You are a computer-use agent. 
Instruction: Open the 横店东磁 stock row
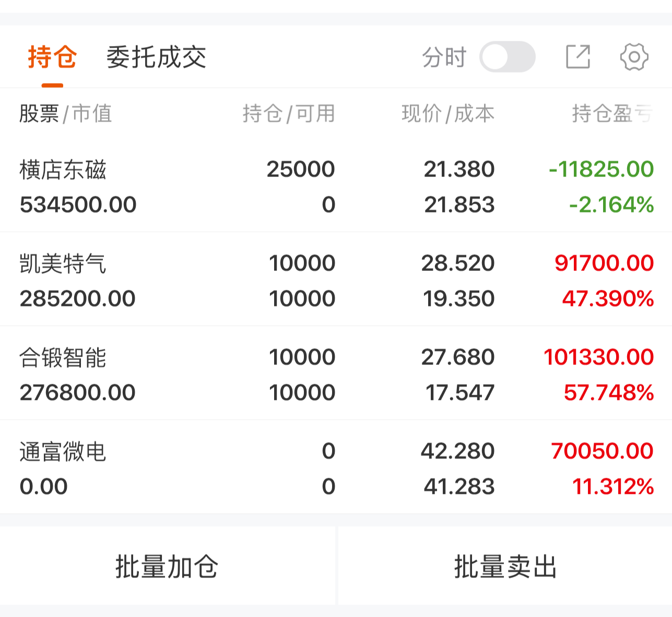[x=63, y=170]
